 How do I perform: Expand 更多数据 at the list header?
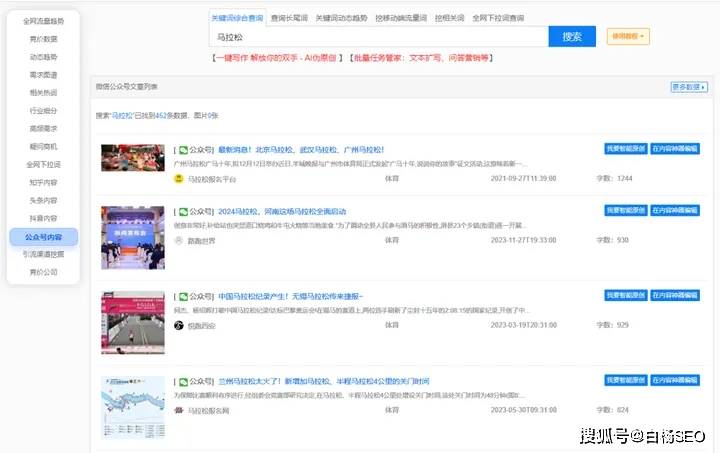(x=689, y=87)
